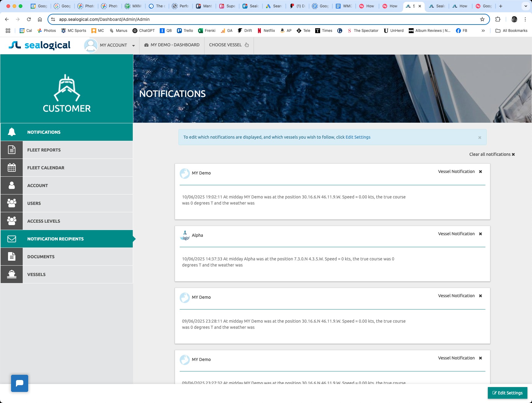Viewport: 532px width, 403px height.
Task: Click the Account person icon
Action: [12, 186]
